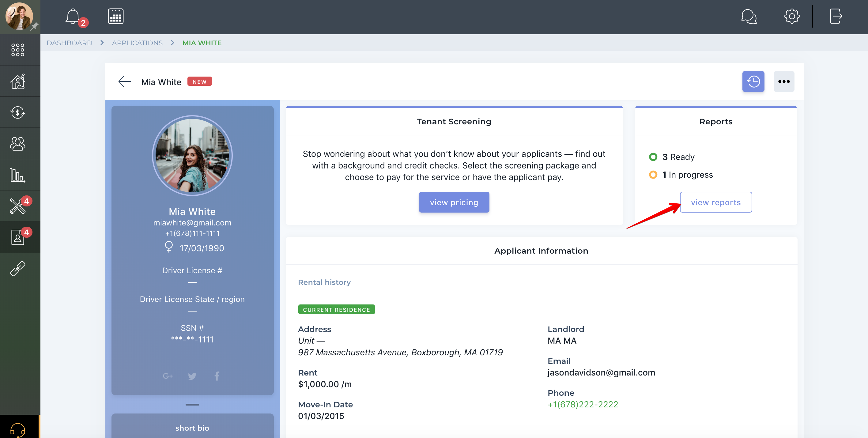868x438 pixels.
Task: Click the birthdate 17/03/1990
Action: click(202, 248)
